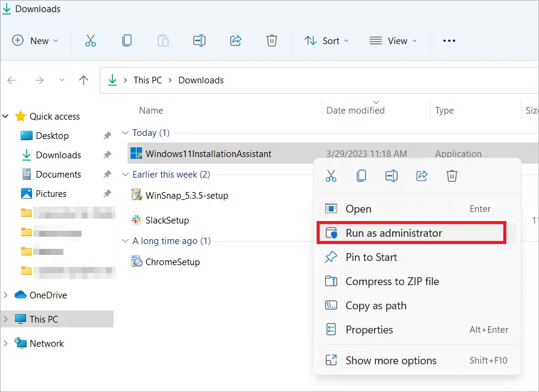Open Documents in Quick access
This screenshot has width=539, height=392.
[x=59, y=174]
